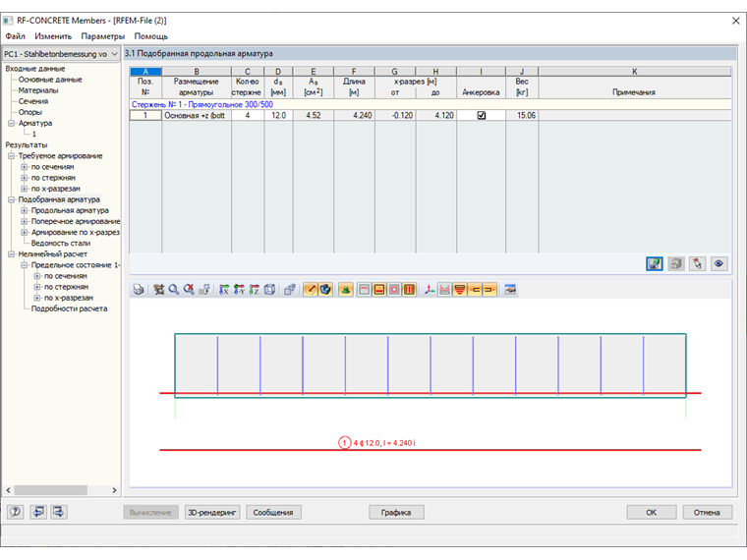Collapse the Арматура tree node
The width and height of the screenshot is (747, 560).
[x=11, y=124]
